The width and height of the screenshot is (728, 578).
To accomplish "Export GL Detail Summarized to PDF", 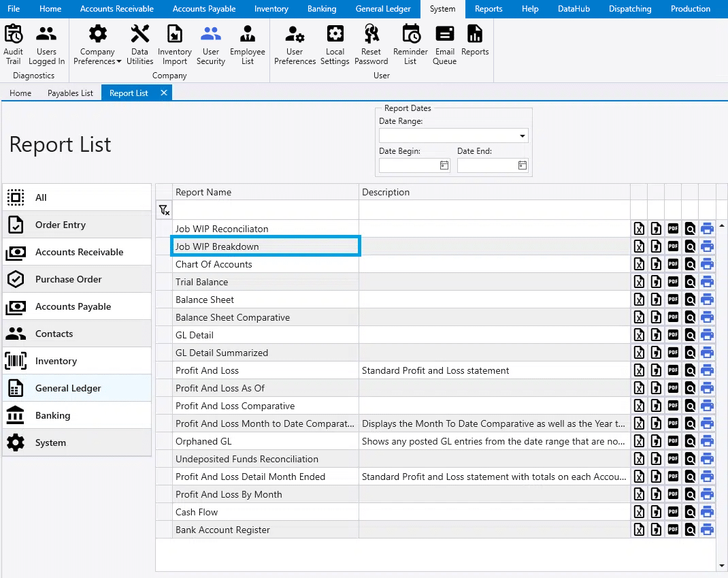I will 673,353.
